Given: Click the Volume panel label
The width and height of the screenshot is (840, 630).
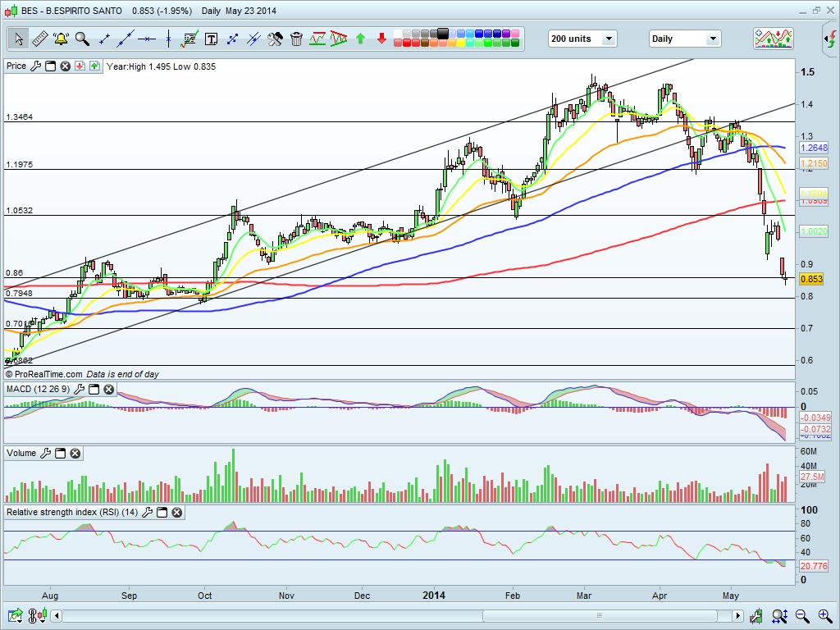Looking at the screenshot, I should click(21, 453).
